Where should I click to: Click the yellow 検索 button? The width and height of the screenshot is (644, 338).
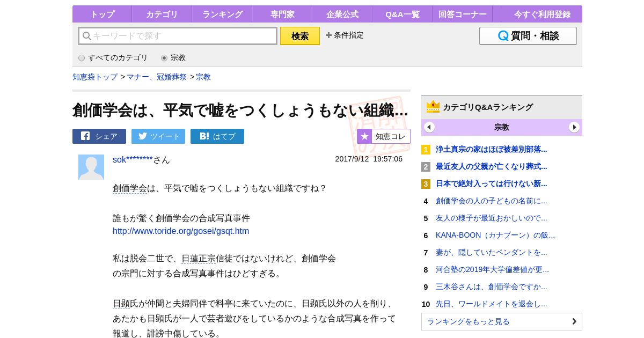[300, 36]
